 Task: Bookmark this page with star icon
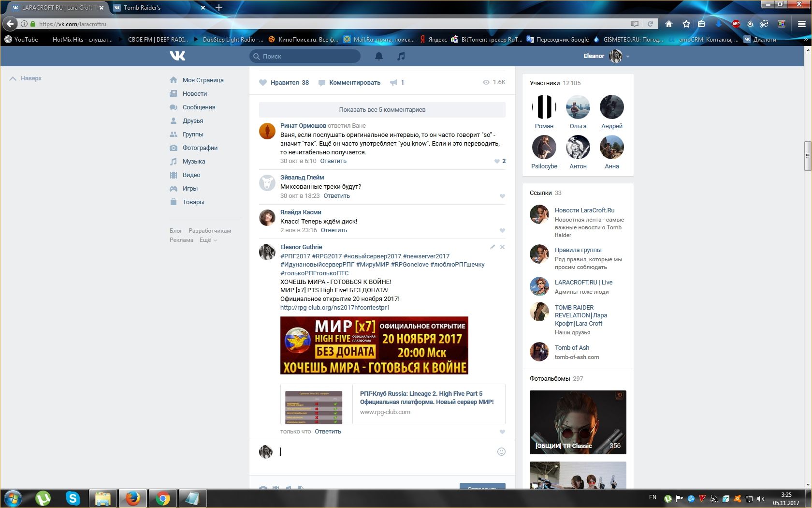tap(686, 24)
